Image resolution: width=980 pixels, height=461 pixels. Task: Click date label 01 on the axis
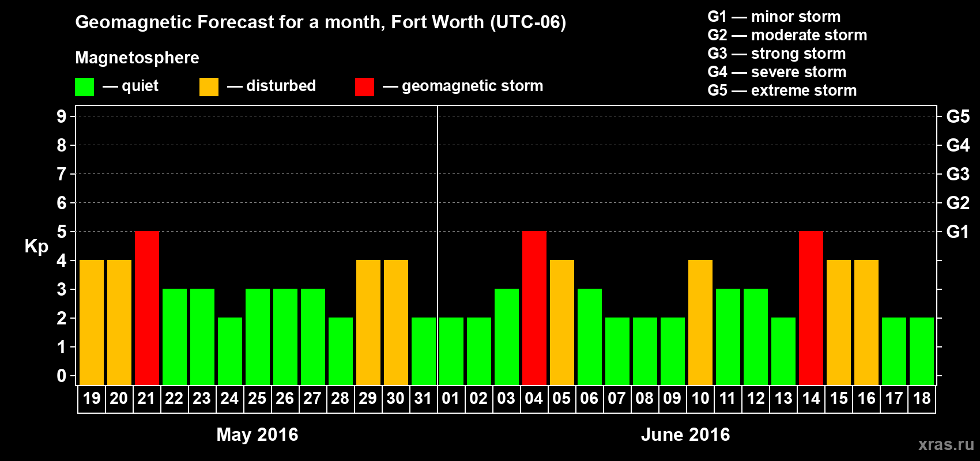point(451,399)
